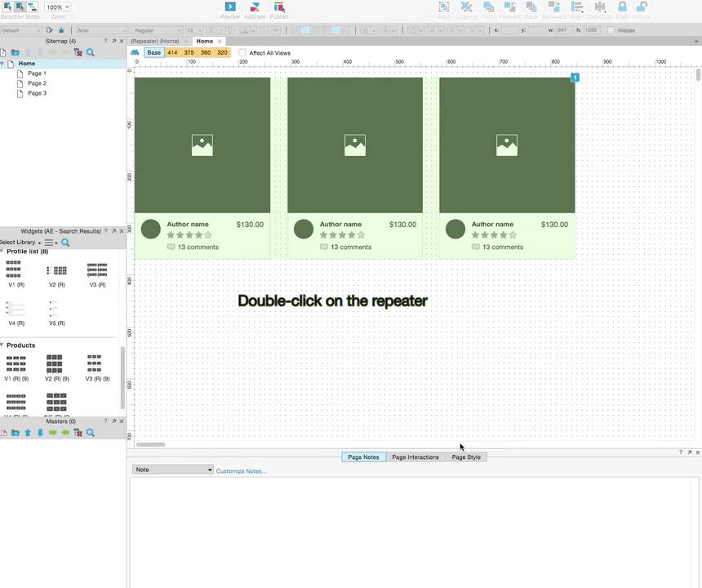Open the Customize Notes link
Image resolution: width=702 pixels, height=588 pixels.
pos(239,470)
